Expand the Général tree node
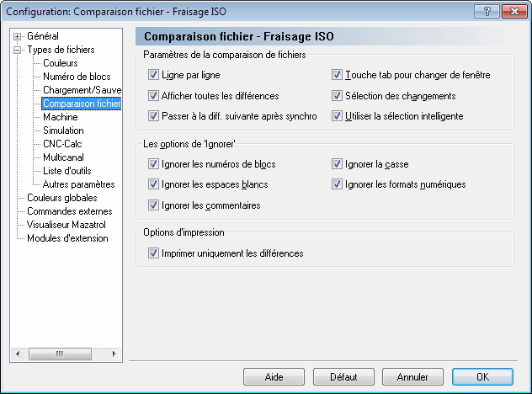The height and width of the screenshot is (394, 532). [x=17, y=36]
